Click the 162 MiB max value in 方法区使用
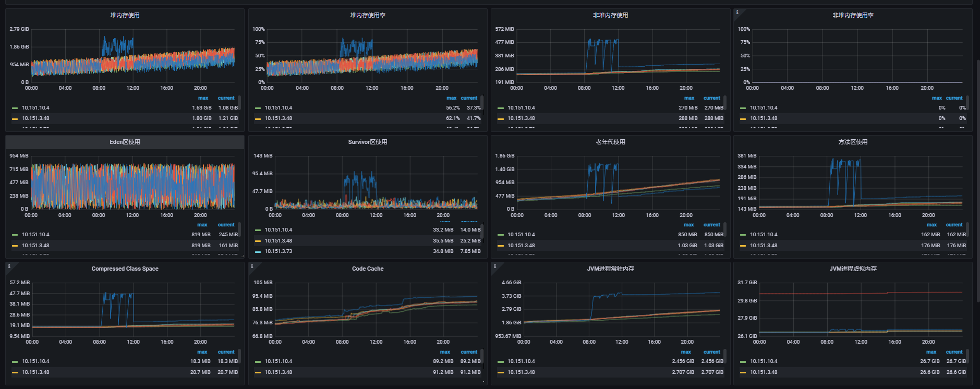980x389 pixels. pos(930,235)
